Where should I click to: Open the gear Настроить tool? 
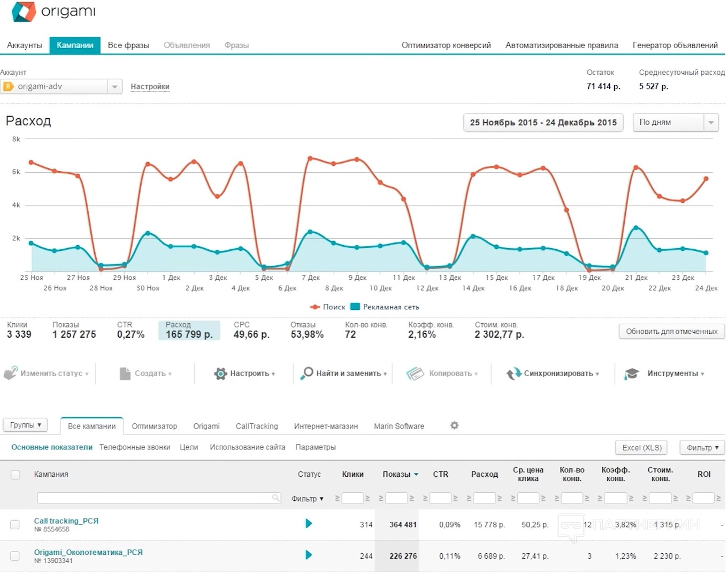(x=220, y=373)
